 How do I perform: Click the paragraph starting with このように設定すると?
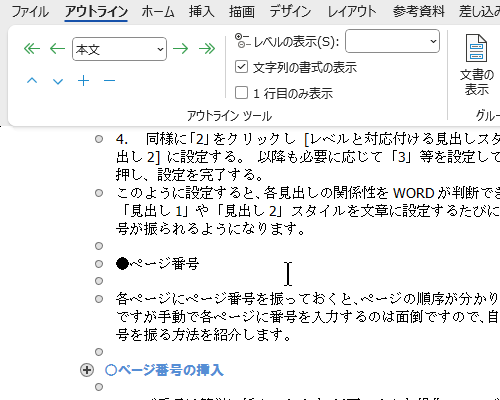tap(308, 211)
